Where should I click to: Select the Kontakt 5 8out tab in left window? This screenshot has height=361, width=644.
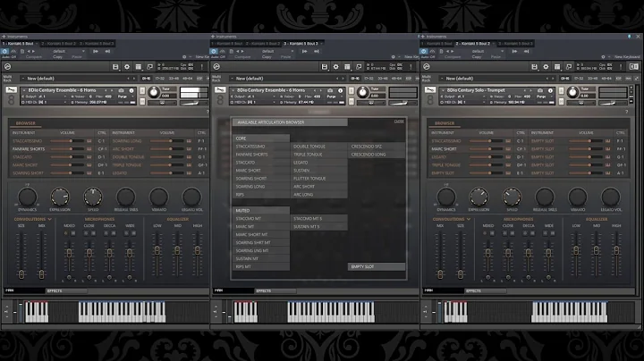point(19,44)
